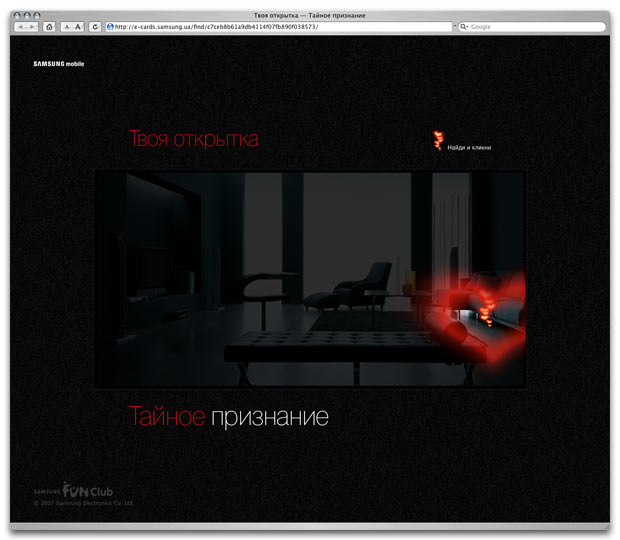This screenshot has width=620, height=540.
Task: Click the browser Back arrow button
Action: point(20,27)
